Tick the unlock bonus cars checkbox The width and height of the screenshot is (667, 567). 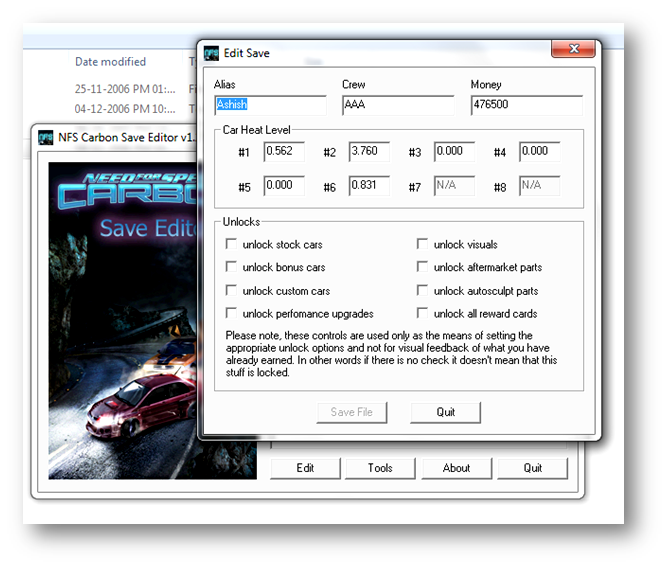point(231,267)
